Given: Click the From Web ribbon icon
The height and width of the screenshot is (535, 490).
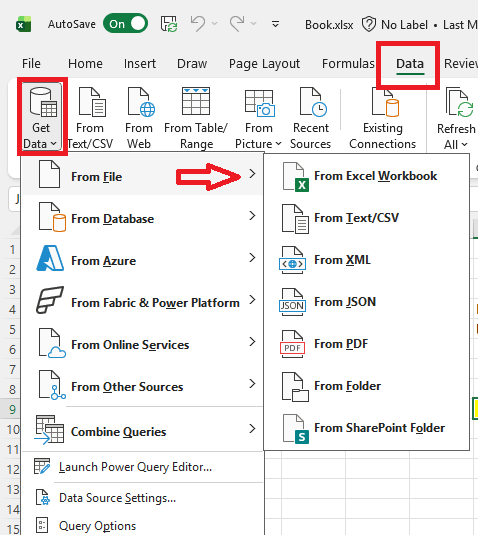Looking at the screenshot, I should [x=139, y=118].
